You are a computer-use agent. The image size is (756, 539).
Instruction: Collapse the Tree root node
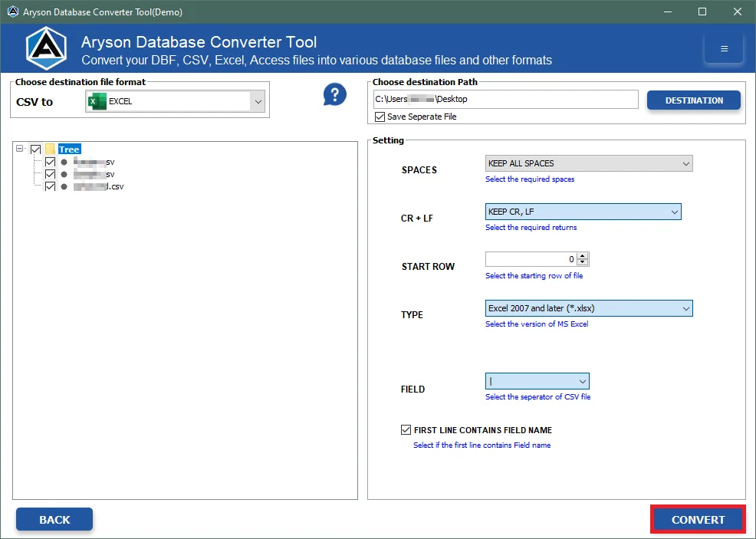pos(20,149)
